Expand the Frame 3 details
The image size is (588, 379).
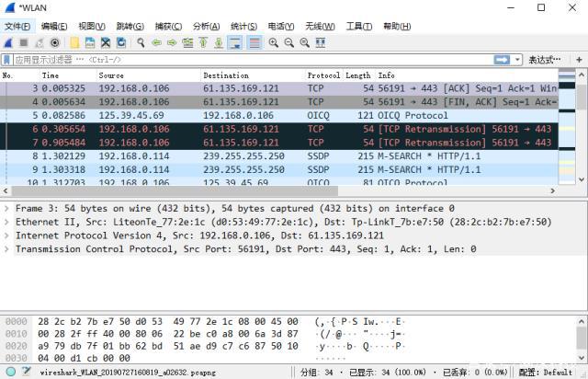click(x=8, y=209)
